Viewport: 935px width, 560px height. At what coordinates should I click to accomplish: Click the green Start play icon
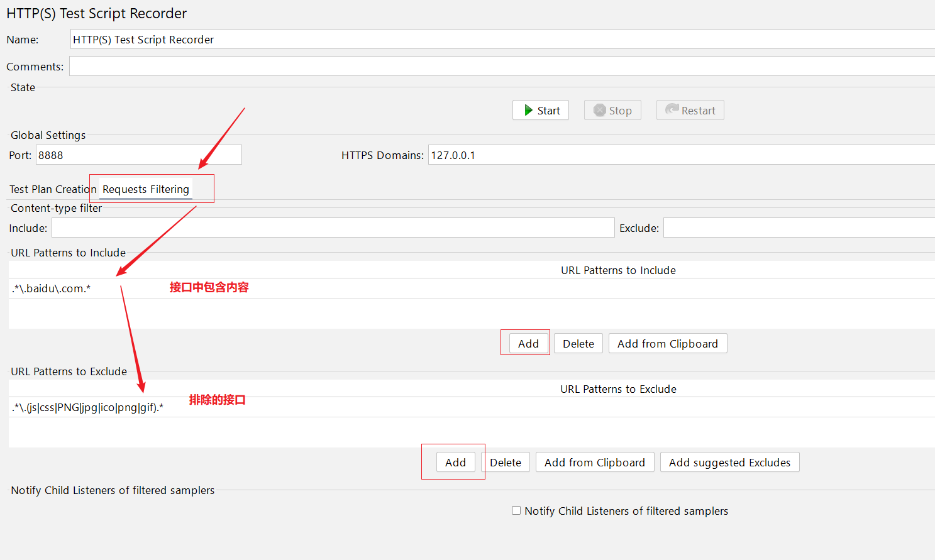click(x=529, y=111)
